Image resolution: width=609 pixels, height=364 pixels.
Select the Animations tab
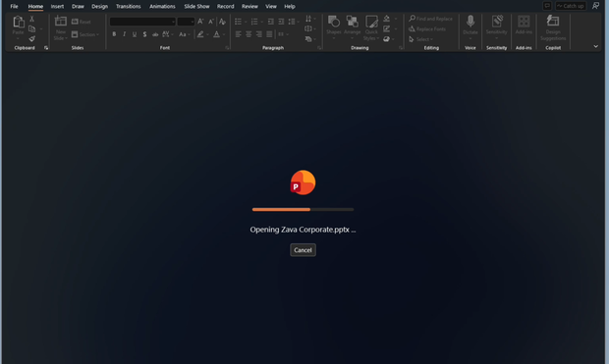162,6
